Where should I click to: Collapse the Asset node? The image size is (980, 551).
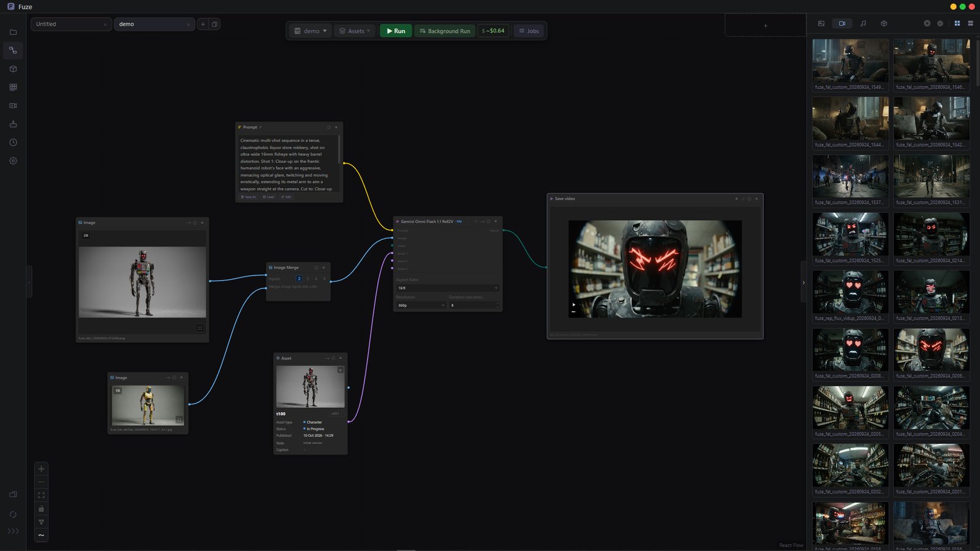click(x=341, y=358)
